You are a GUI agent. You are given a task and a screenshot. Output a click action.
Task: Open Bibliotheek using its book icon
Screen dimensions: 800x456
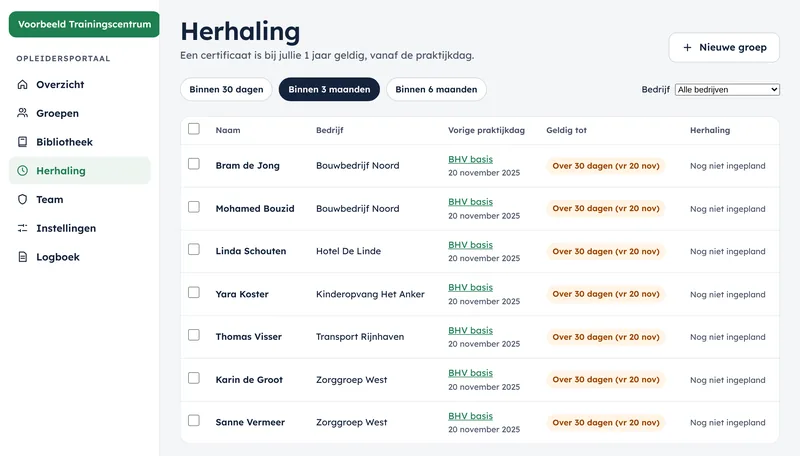[x=22, y=142]
